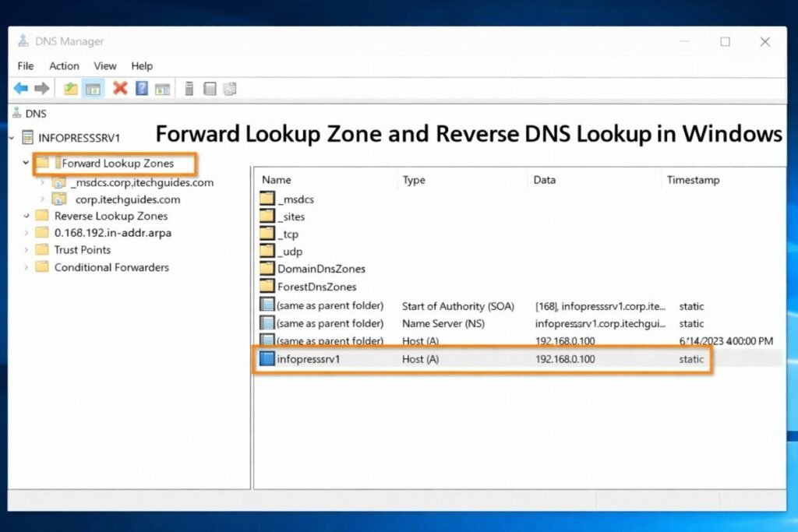Click the Export List toolbar icon
This screenshot has height=532, width=798.
coord(229,88)
